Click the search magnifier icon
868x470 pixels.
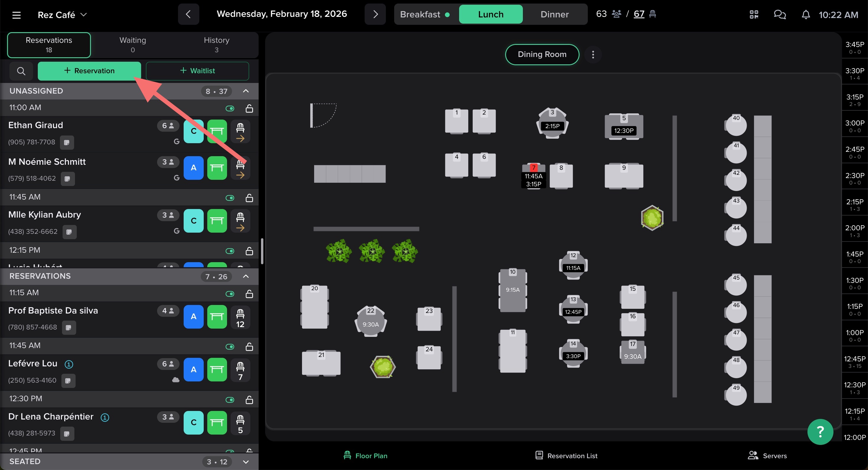tap(21, 71)
